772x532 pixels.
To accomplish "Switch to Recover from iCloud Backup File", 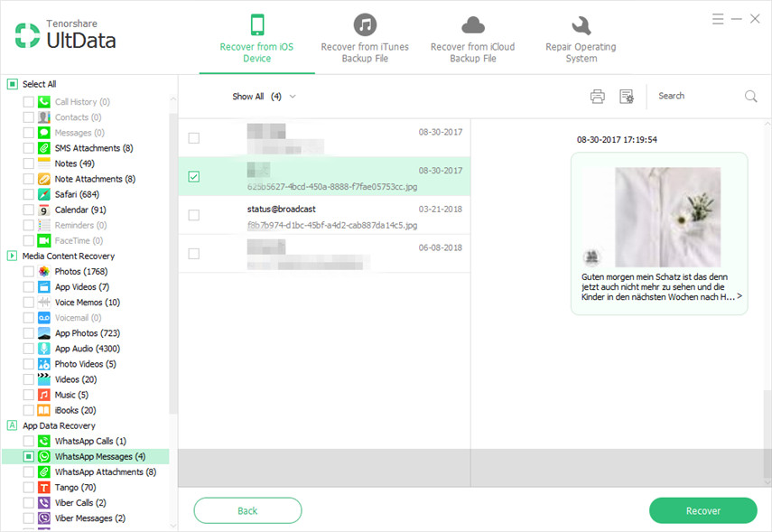I will 472,39.
